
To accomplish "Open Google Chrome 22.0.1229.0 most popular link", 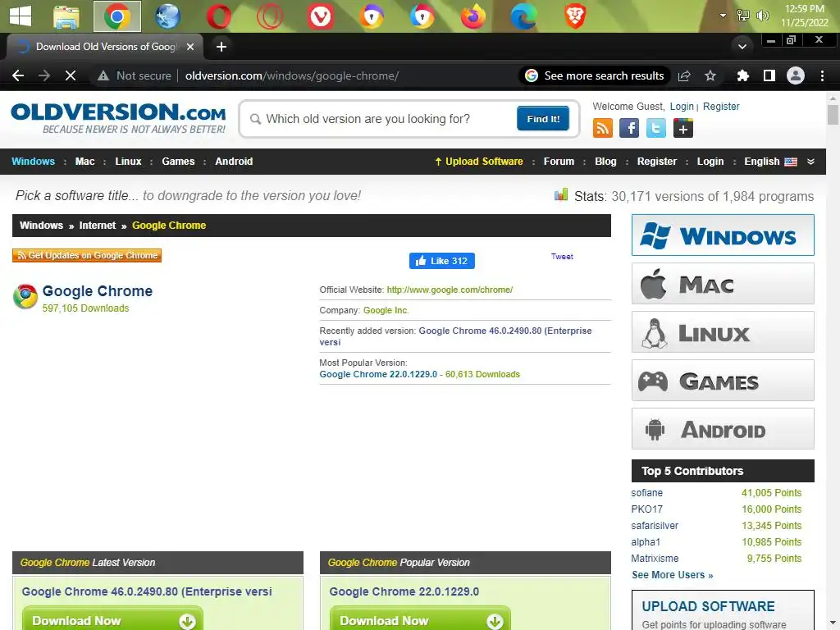I will (378, 374).
